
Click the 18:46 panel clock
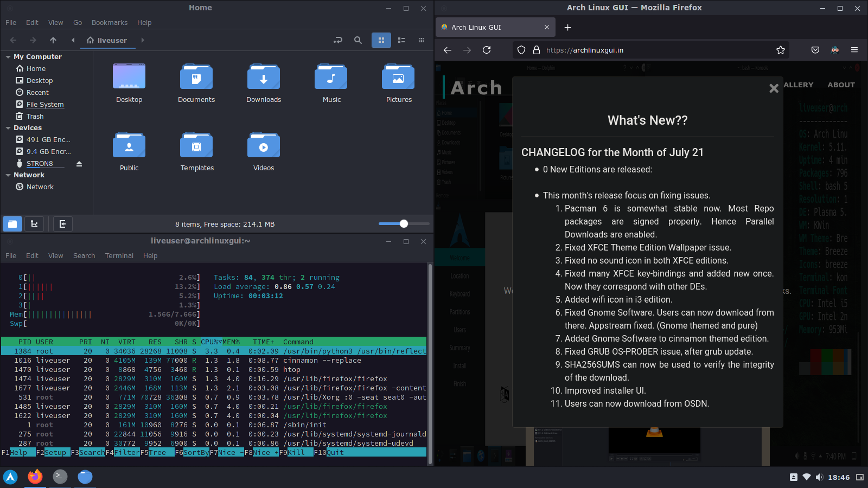click(x=839, y=477)
